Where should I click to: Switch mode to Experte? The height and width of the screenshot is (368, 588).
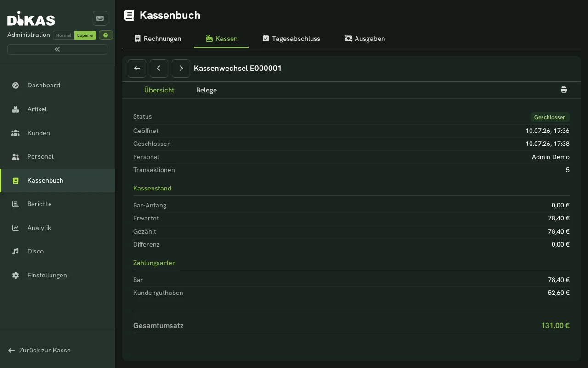click(x=85, y=35)
